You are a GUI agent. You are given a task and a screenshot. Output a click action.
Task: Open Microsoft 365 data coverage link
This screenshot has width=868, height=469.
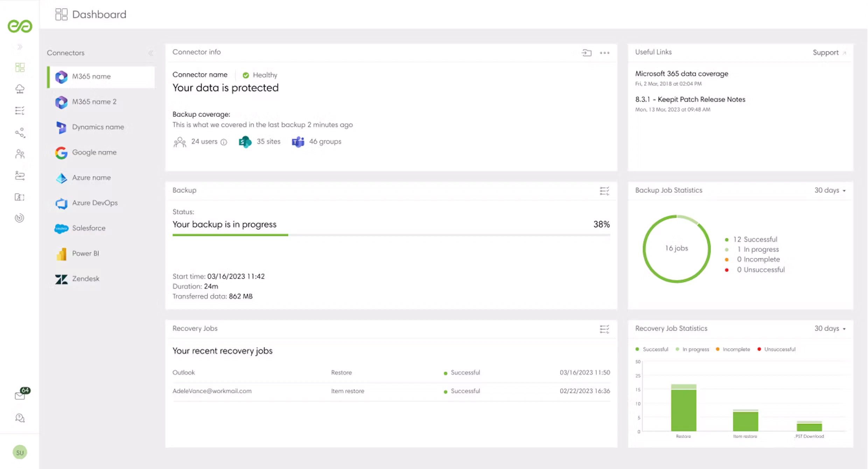point(682,74)
